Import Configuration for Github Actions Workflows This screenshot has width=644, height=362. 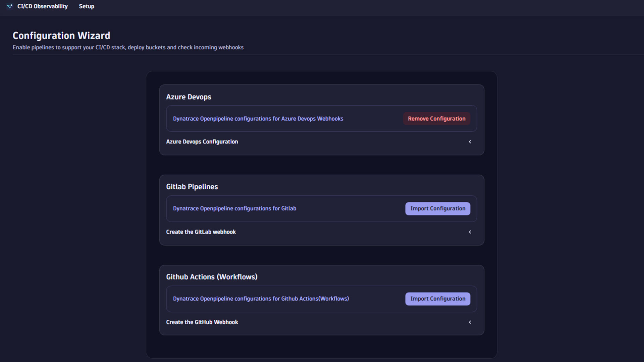(x=437, y=299)
